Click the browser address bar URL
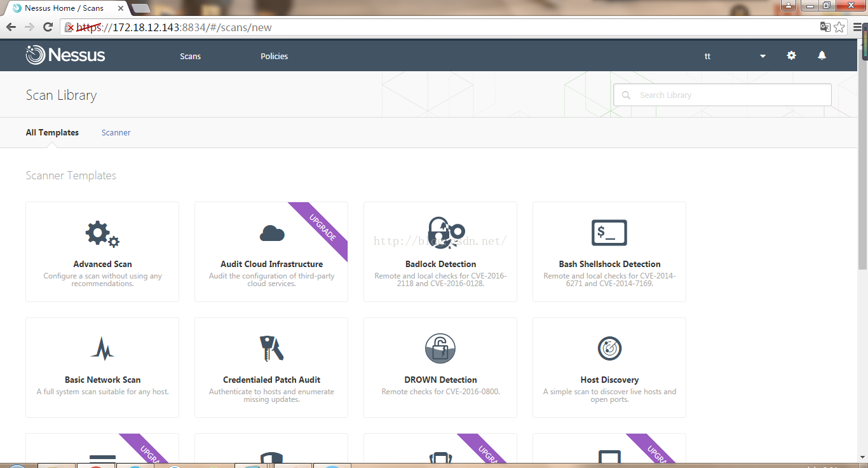Image resolution: width=868 pixels, height=468 pixels. (174, 27)
